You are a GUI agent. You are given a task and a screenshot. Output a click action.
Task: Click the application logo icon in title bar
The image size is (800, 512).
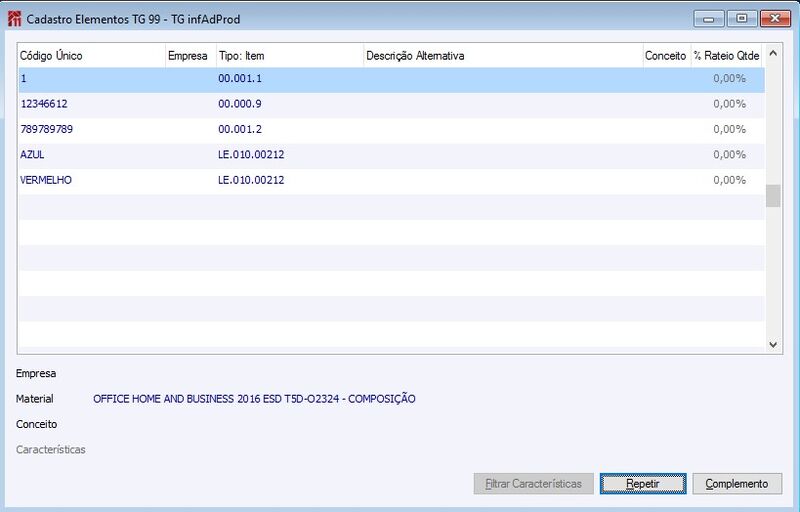[x=14, y=19]
